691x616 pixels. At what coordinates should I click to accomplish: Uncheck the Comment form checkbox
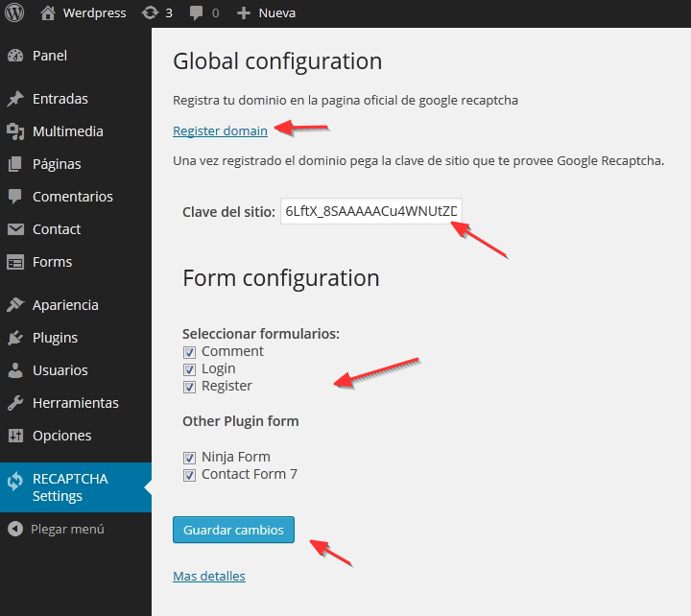(189, 352)
